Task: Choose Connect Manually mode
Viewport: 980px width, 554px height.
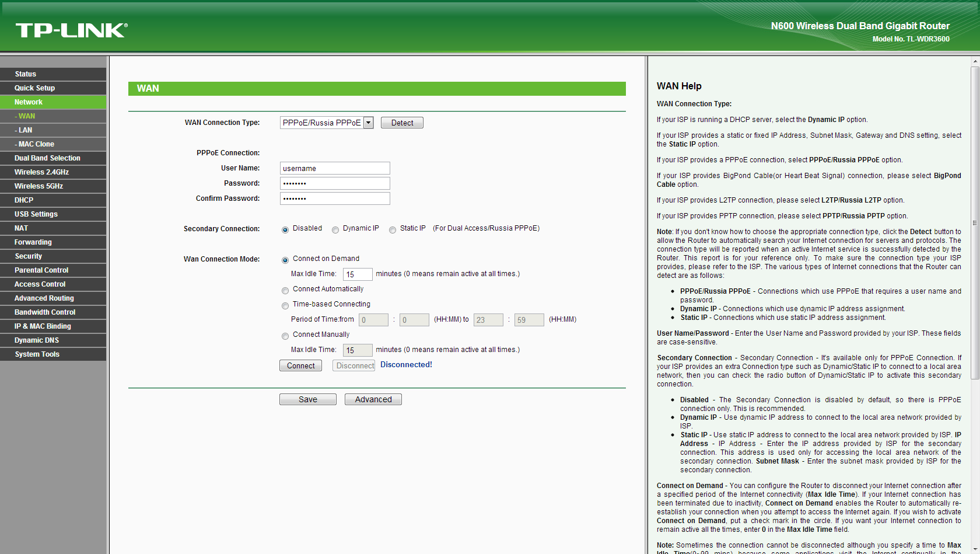Action: [x=285, y=336]
